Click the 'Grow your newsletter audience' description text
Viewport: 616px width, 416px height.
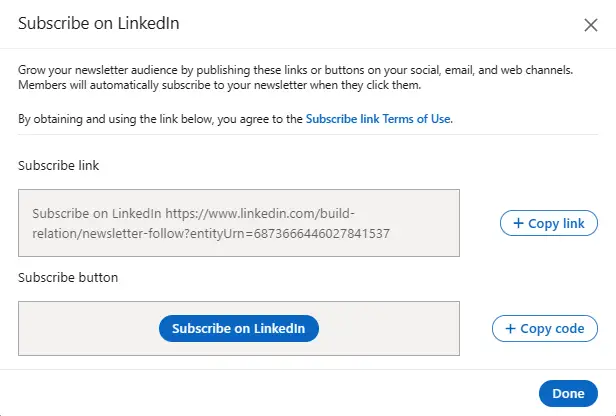pos(295,70)
